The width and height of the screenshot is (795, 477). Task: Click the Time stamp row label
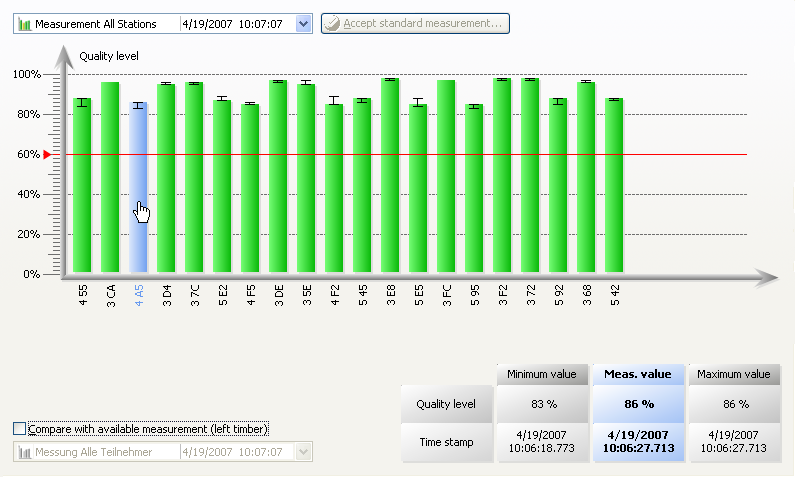tap(448, 442)
